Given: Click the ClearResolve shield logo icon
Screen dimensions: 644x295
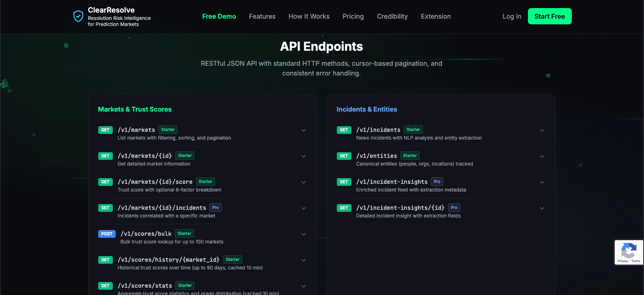Looking at the screenshot, I should click(x=78, y=16).
